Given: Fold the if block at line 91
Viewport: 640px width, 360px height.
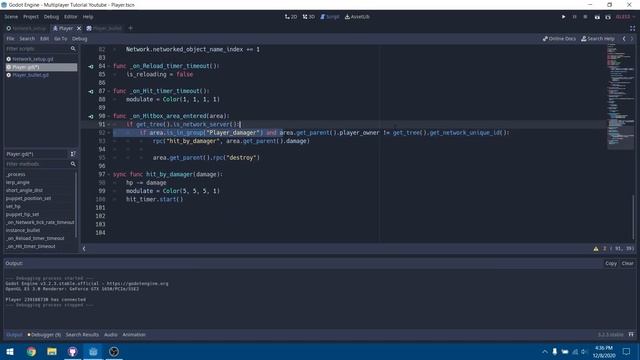Looking at the screenshot, I should [x=109, y=124].
